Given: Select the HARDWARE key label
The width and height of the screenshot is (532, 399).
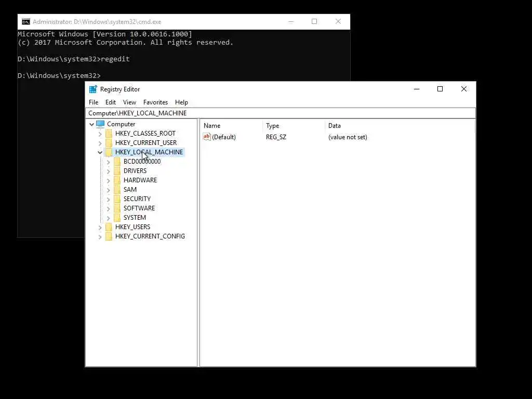Looking at the screenshot, I should coord(140,180).
